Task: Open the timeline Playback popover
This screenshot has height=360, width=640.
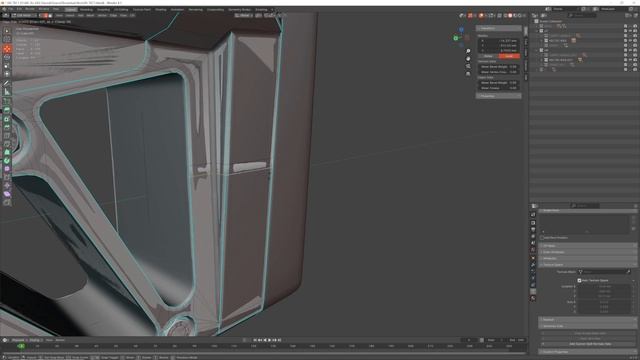Action: [x=19, y=340]
